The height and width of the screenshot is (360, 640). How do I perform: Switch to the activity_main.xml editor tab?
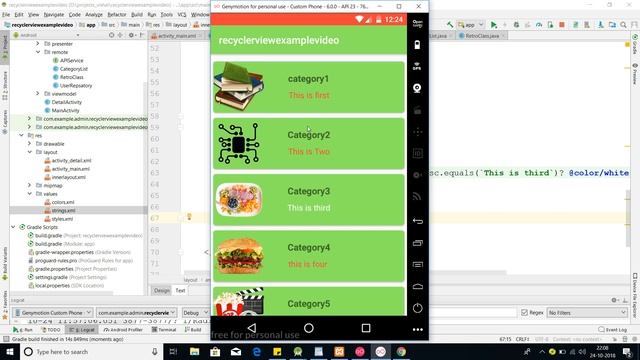pos(177,36)
